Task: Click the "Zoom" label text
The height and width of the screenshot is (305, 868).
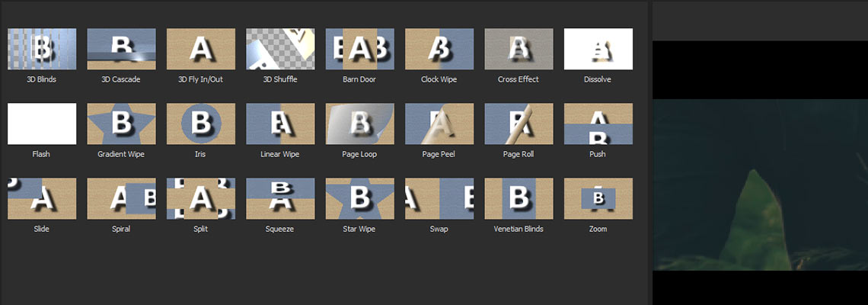Action: (x=598, y=229)
